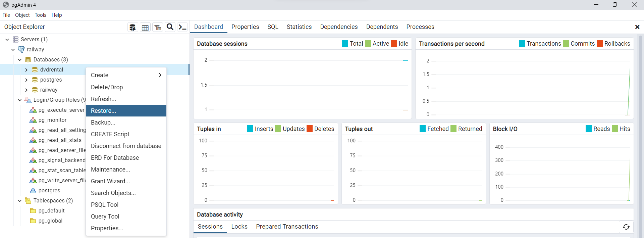
Task: Click the railway database icon
Action: 35,90
